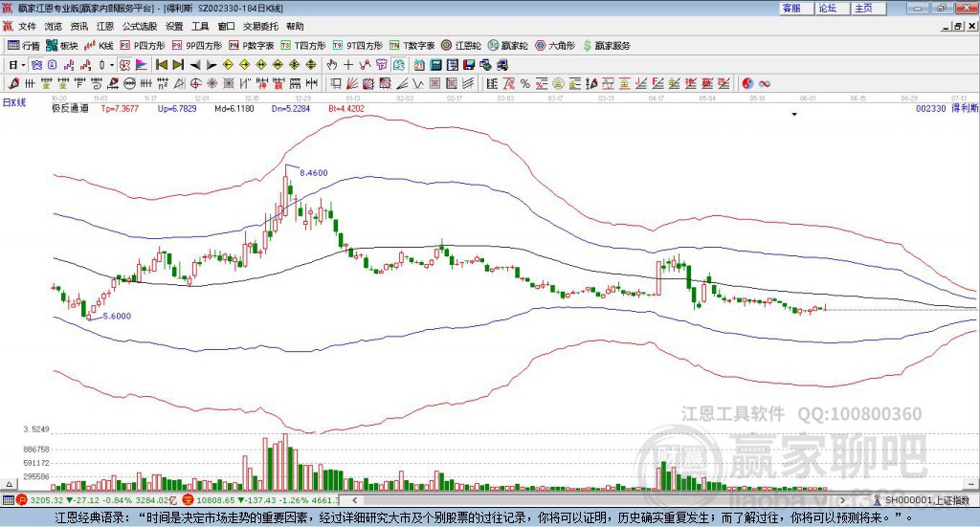Screen dimensions: 980x527
Task: Select the zigzag wave line tool
Action: click(x=417, y=83)
